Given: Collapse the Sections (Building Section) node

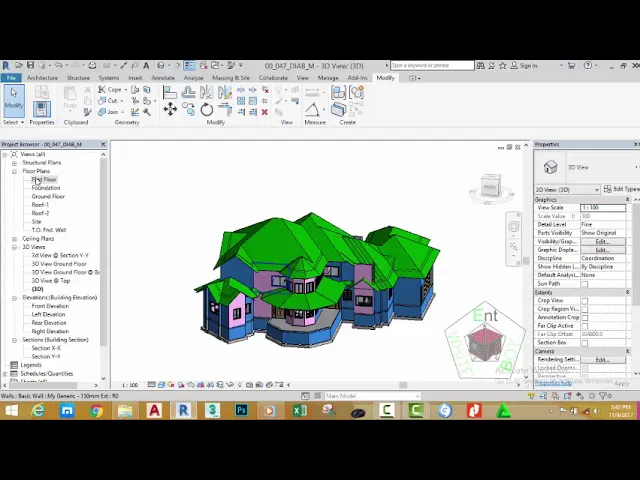Looking at the screenshot, I should pos(14,340).
